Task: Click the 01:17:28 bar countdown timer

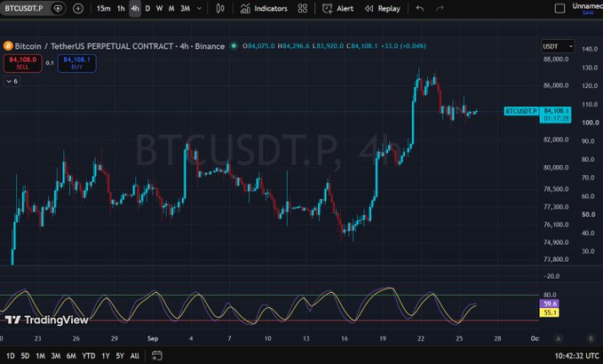Action: click(556, 119)
